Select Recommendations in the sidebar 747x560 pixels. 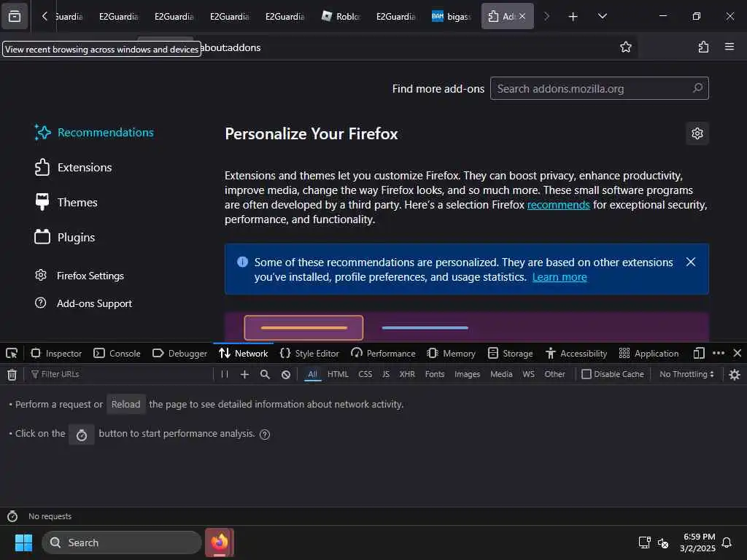(x=94, y=133)
